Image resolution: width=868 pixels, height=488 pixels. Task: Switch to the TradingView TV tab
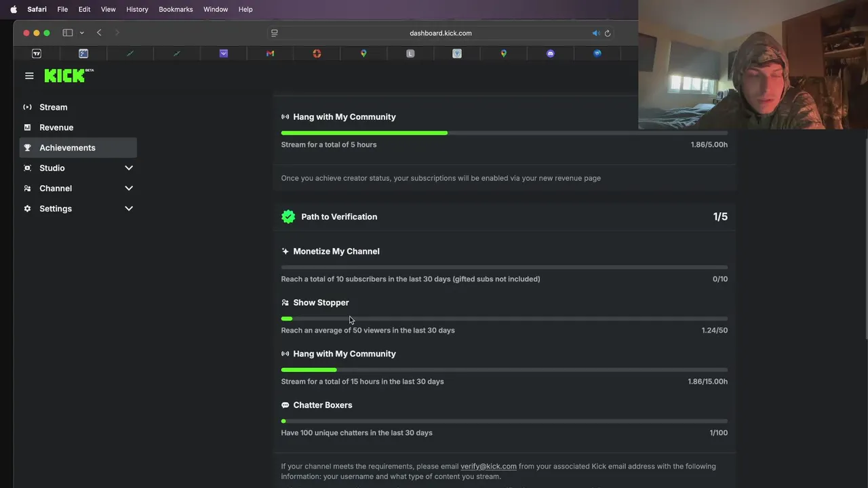[37, 54]
